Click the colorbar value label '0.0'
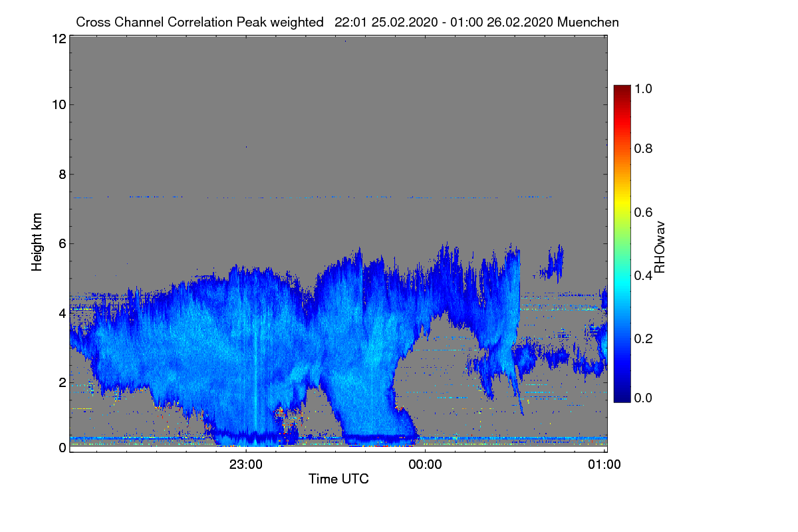The width and height of the screenshot is (798, 532). pyautogui.click(x=644, y=398)
